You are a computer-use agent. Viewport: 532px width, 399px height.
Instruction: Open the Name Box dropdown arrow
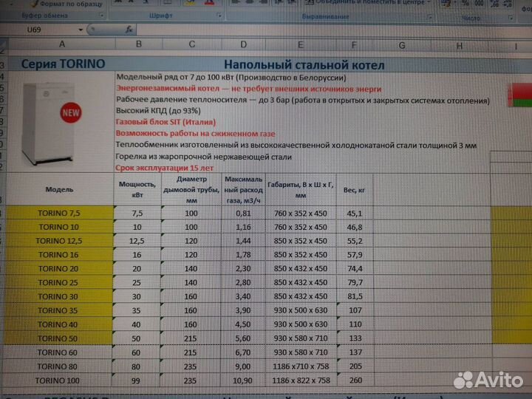point(81,30)
